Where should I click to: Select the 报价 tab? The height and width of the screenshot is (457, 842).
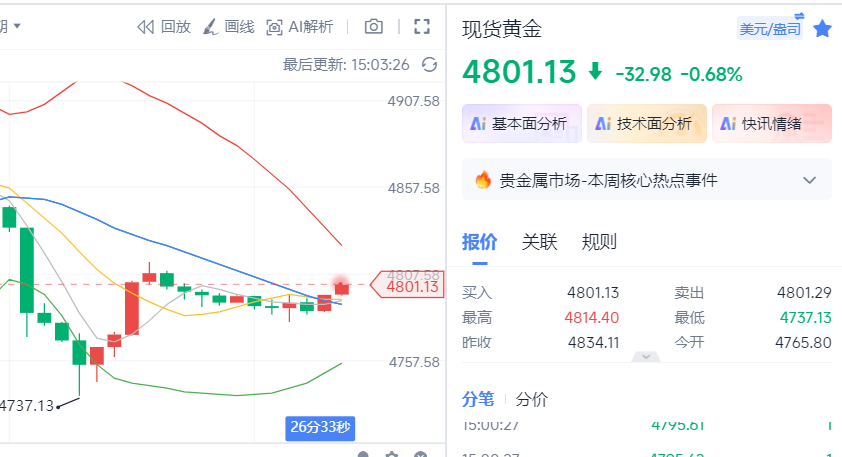tap(480, 242)
